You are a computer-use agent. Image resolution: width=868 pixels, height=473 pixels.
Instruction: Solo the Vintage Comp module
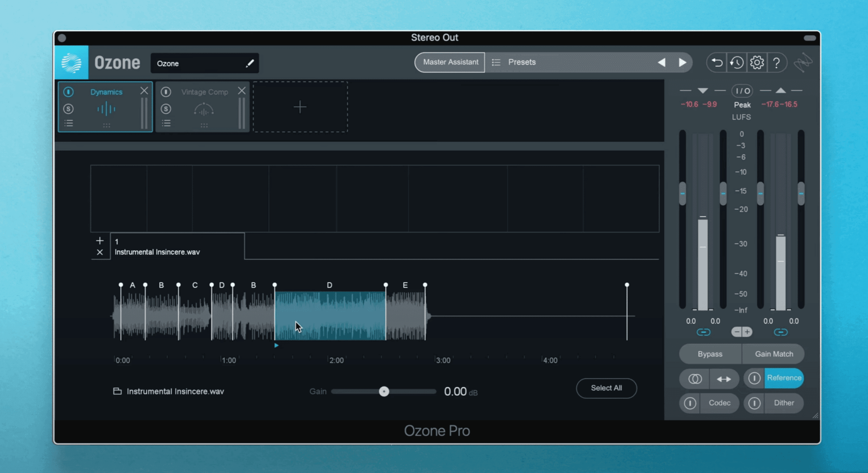click(166, 109)
